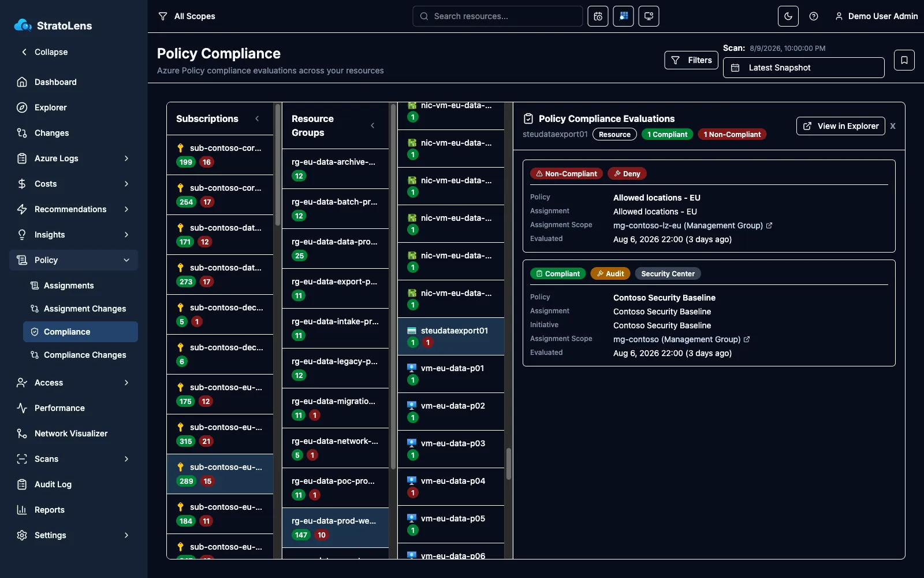Viewport: 924px width, 578px height.
Task: Click the Network Visualizer icon
Action: click(22, 433)
